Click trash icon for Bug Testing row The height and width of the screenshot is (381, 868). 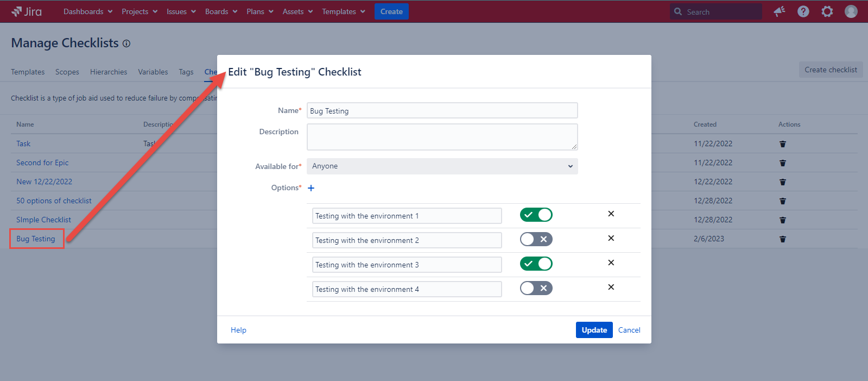click(782, 239)
